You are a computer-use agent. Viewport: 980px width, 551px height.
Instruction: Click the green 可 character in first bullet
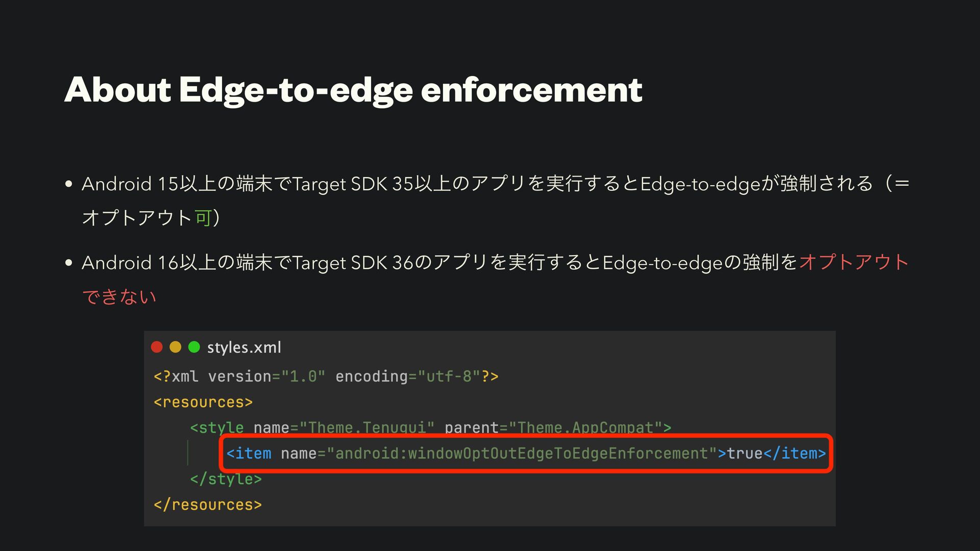pyautogui.click(x=203, y=218)
